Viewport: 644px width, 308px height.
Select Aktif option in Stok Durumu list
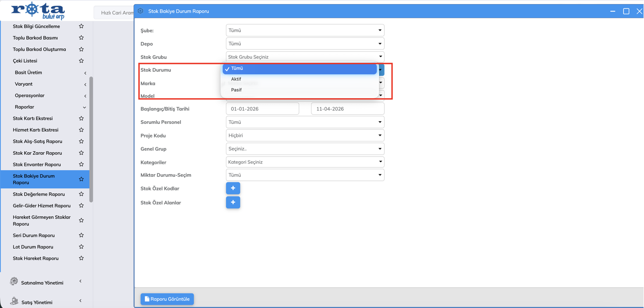pos(236,79)
